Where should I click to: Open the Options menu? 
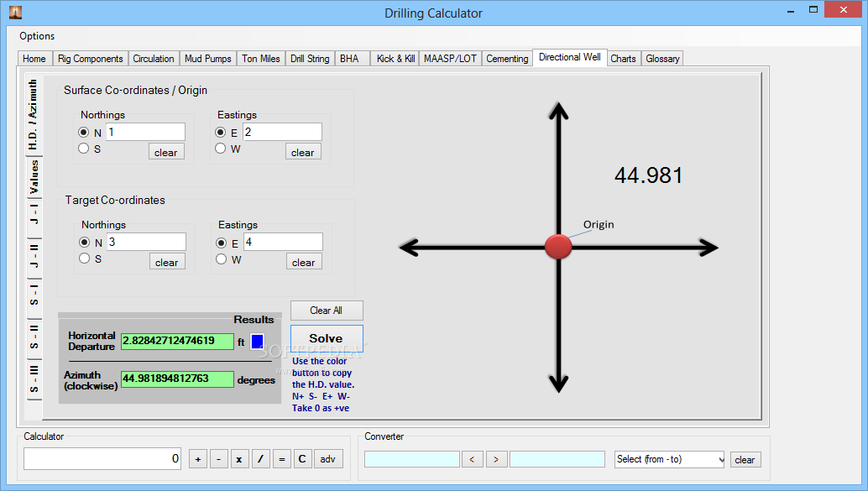[37, 36]
